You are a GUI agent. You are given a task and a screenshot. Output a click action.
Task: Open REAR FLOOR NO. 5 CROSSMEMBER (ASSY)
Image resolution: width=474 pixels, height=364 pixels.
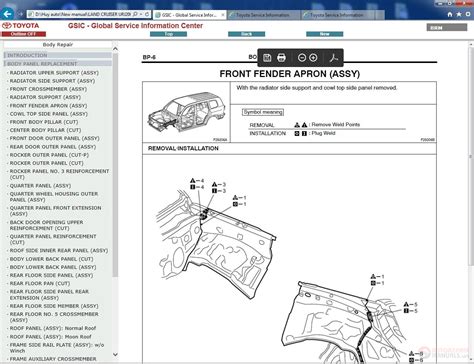(x=54, y=317)
